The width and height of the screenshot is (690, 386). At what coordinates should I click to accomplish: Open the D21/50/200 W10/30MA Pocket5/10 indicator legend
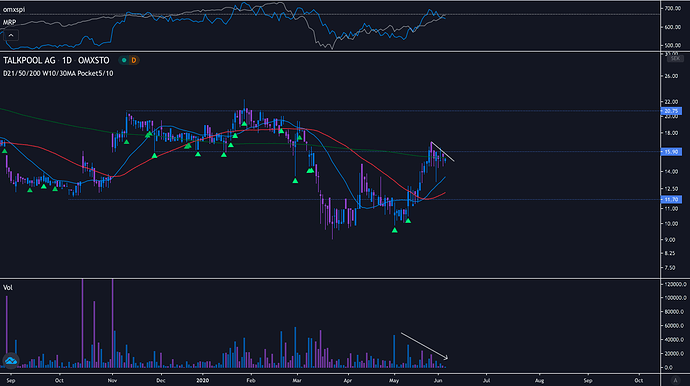[x=58, y=74]
